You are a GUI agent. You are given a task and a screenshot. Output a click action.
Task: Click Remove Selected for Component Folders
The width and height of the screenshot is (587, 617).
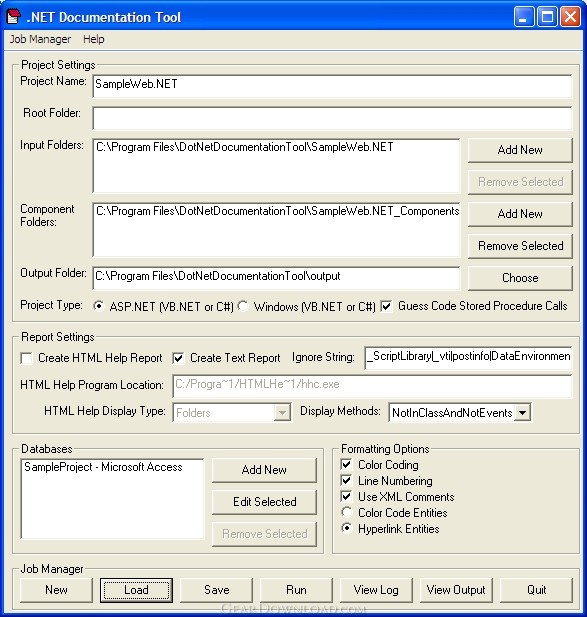pyautogui.click(x=520, y=246)
